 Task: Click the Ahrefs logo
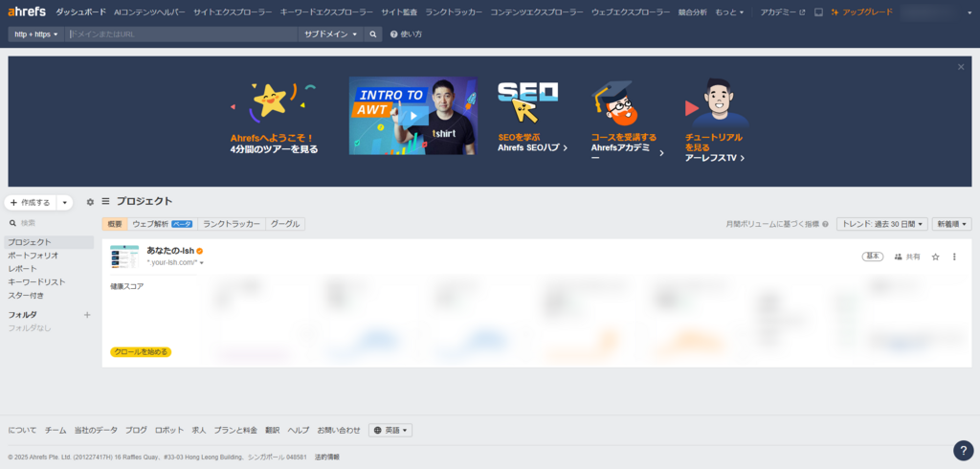[x=27, y=11]
